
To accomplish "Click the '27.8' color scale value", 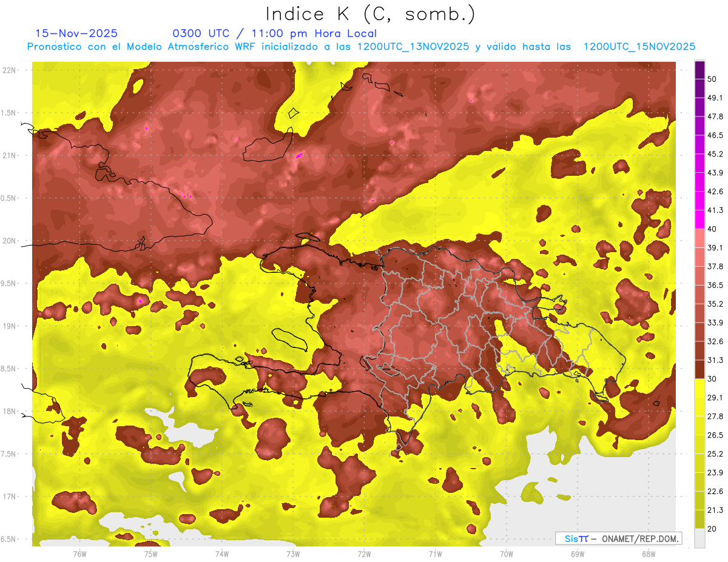I will [x=715, y=416].
